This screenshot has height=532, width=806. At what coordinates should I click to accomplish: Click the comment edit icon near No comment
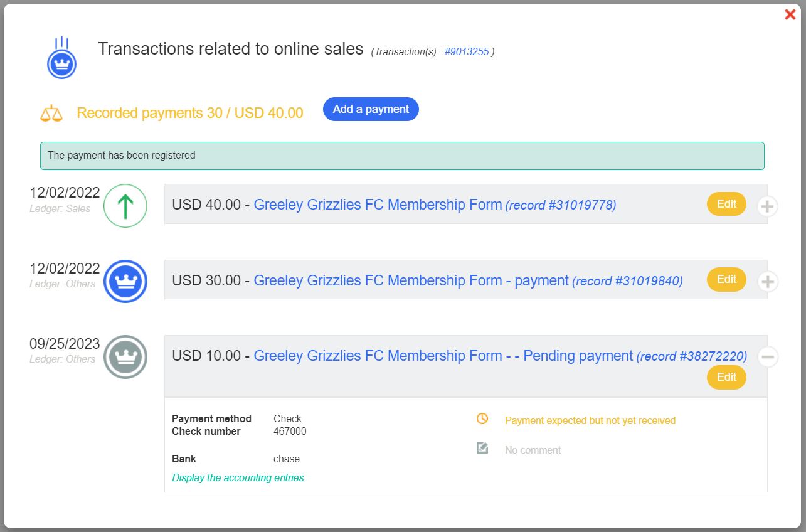point(482,448)
